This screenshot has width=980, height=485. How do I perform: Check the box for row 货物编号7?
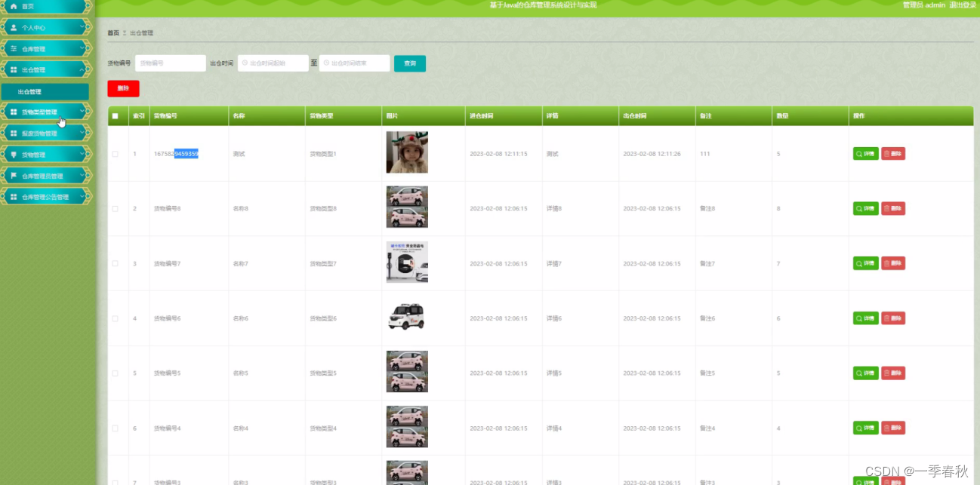tap(115, 263)
